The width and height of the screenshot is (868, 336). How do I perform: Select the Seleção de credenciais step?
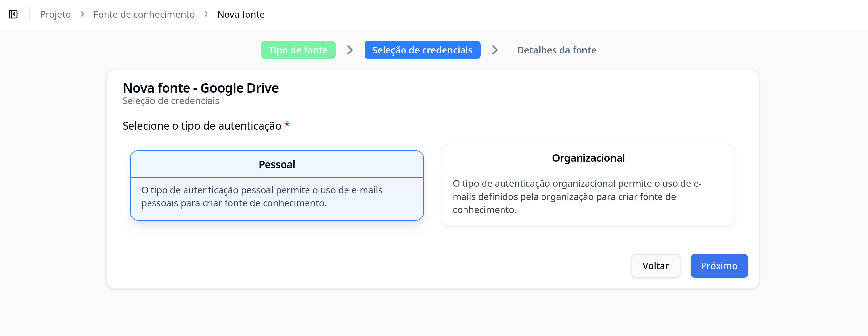[422, 50]
